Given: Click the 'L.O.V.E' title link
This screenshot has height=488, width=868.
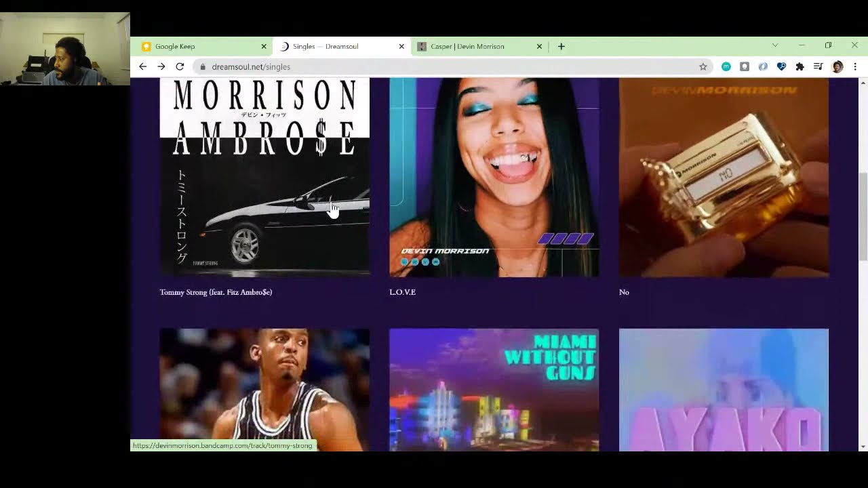Looking at the screenshot, I should pos(402,292).
